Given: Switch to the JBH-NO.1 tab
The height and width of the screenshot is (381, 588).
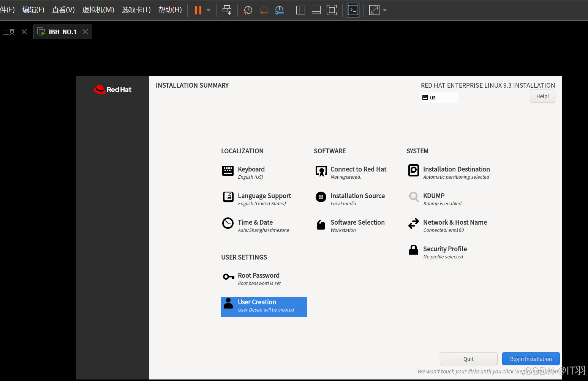Looking at the screenshot, I should pos(62,32).
